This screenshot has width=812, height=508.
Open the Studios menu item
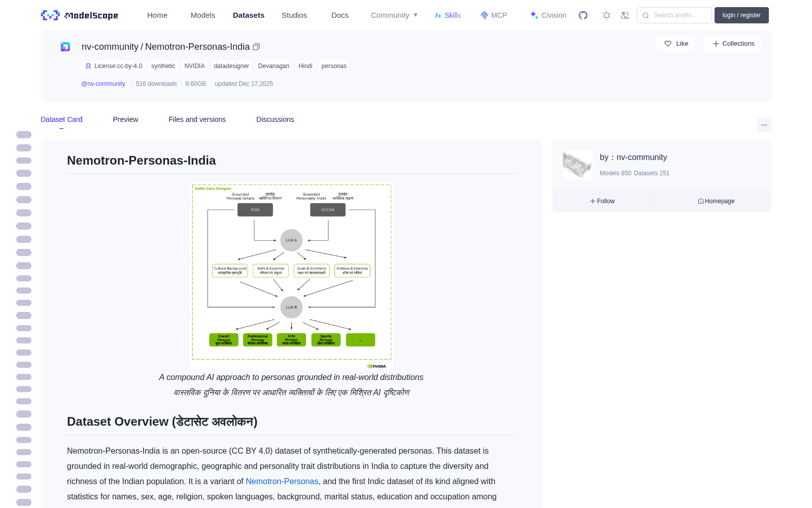tap(294, 15)
